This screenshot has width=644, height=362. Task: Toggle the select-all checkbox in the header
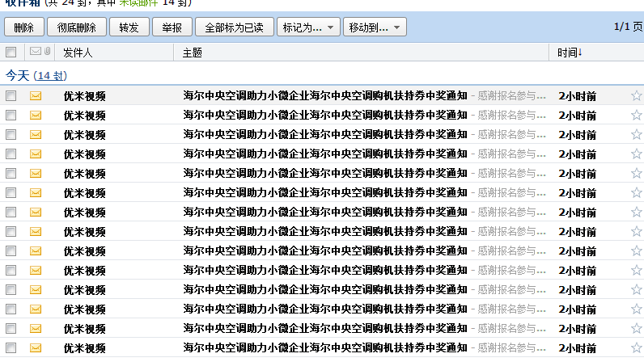coord(11,53)
